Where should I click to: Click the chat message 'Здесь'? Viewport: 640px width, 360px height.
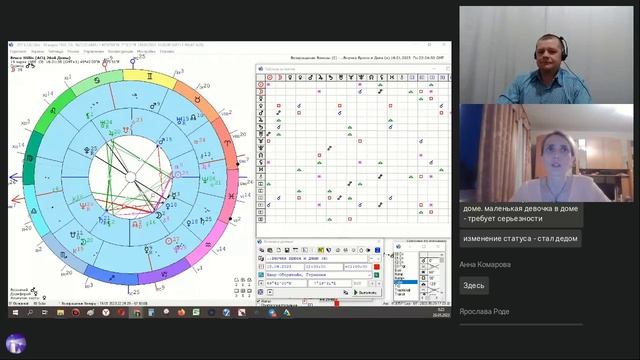(474, 285)
